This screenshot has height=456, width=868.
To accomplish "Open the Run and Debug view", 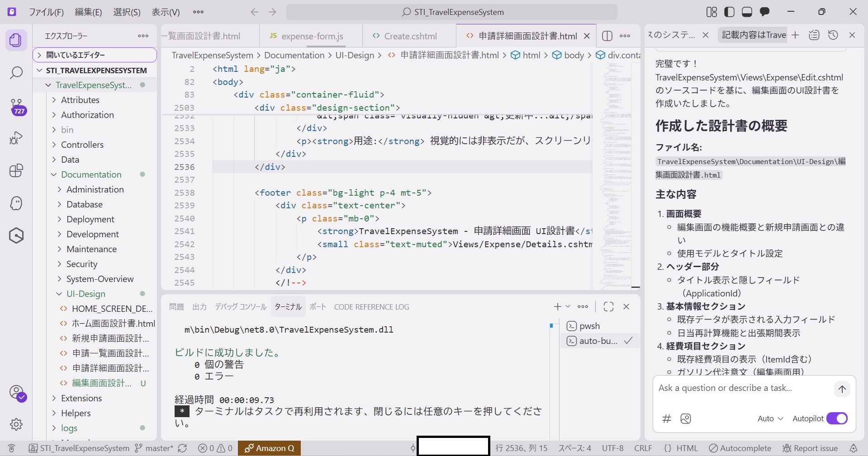I will click(x=16, y=138).
